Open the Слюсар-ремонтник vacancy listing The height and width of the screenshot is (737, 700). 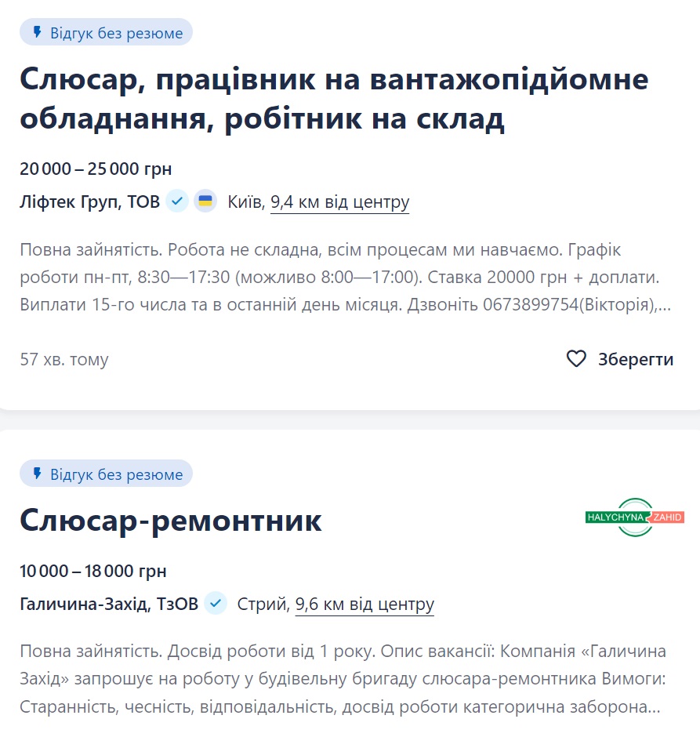(169, 521)
